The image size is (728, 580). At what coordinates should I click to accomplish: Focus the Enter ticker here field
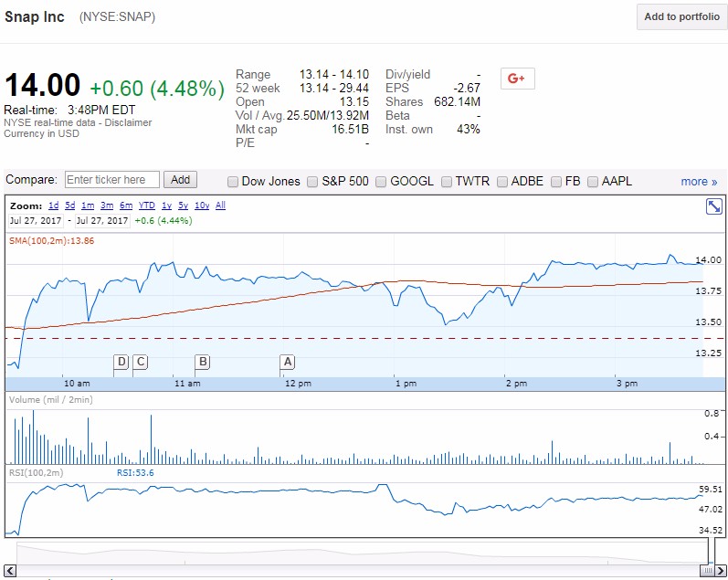(111, 180)
